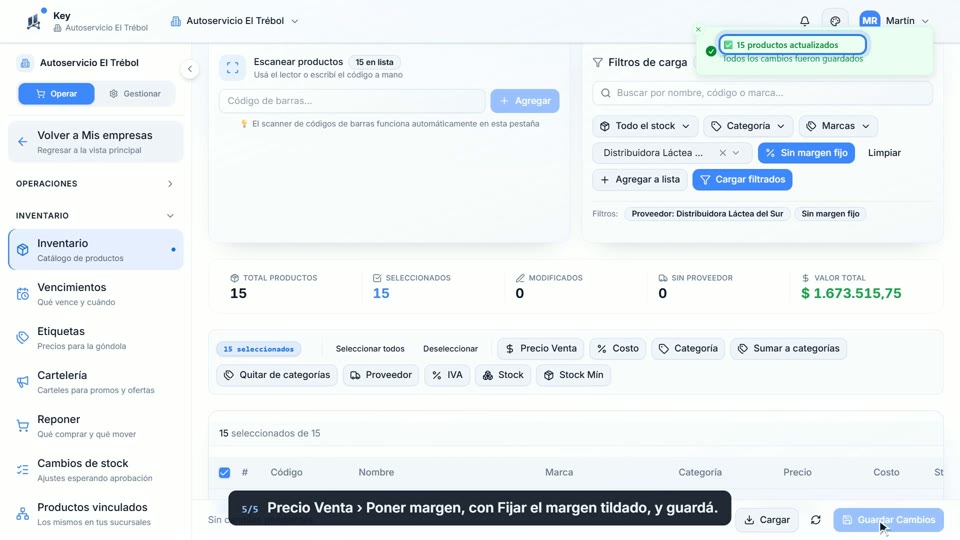Click the 15 en lista badge
Screen dimensions: 960x540
[x=375, y=62]
